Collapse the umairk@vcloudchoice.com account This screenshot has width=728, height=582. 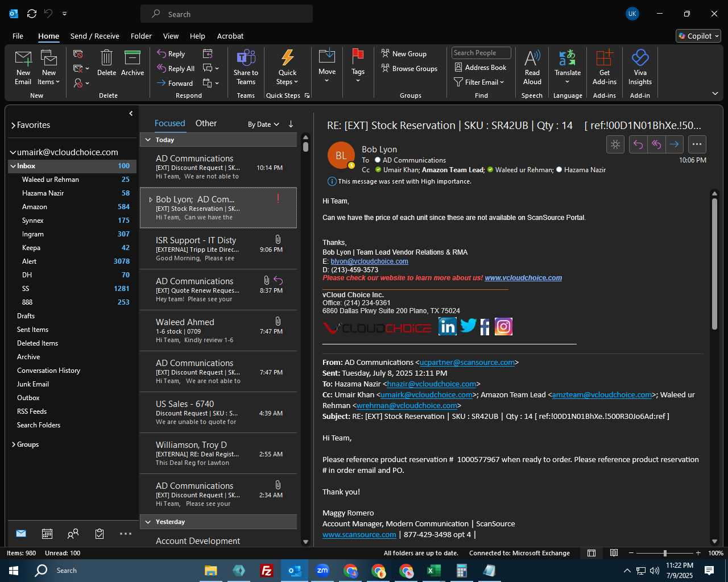click(13, 152)
